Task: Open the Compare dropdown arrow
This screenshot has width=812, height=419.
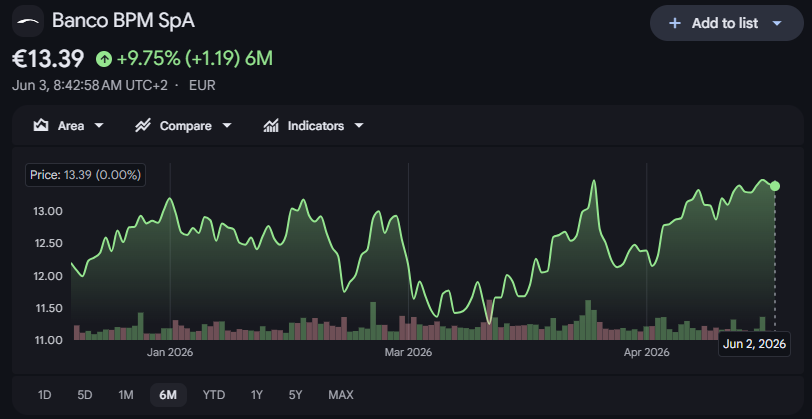Action: [226, 126]
